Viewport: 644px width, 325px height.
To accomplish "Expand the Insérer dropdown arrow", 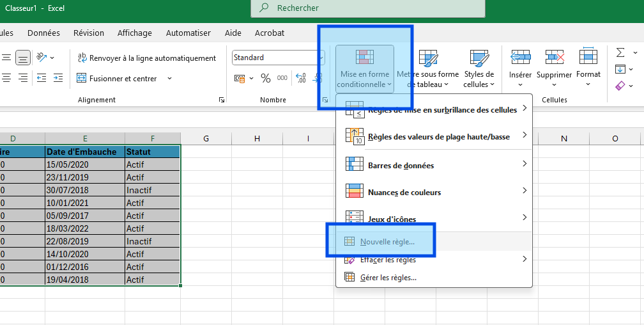I will coord(520,84).
